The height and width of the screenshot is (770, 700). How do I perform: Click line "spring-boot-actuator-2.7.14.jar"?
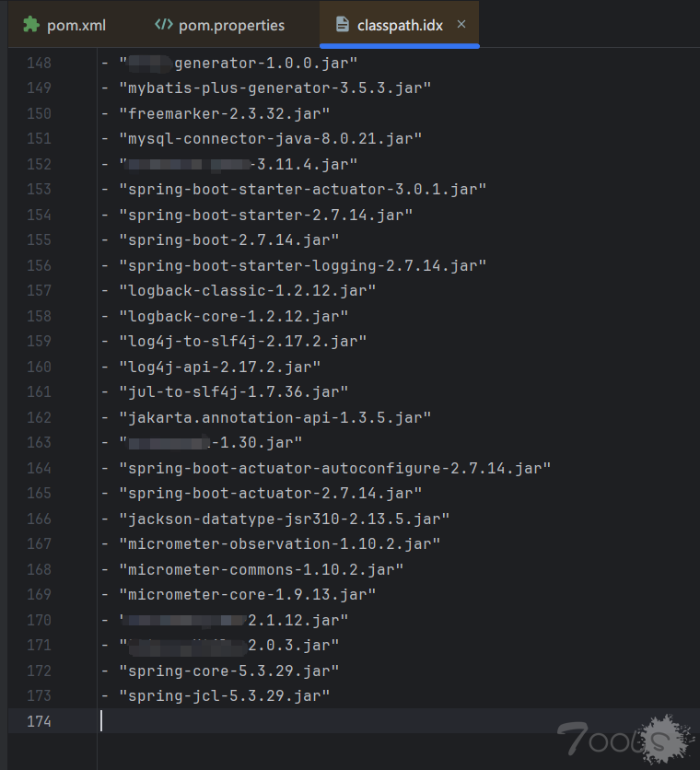pyautogui.click(x=270, y=493)
